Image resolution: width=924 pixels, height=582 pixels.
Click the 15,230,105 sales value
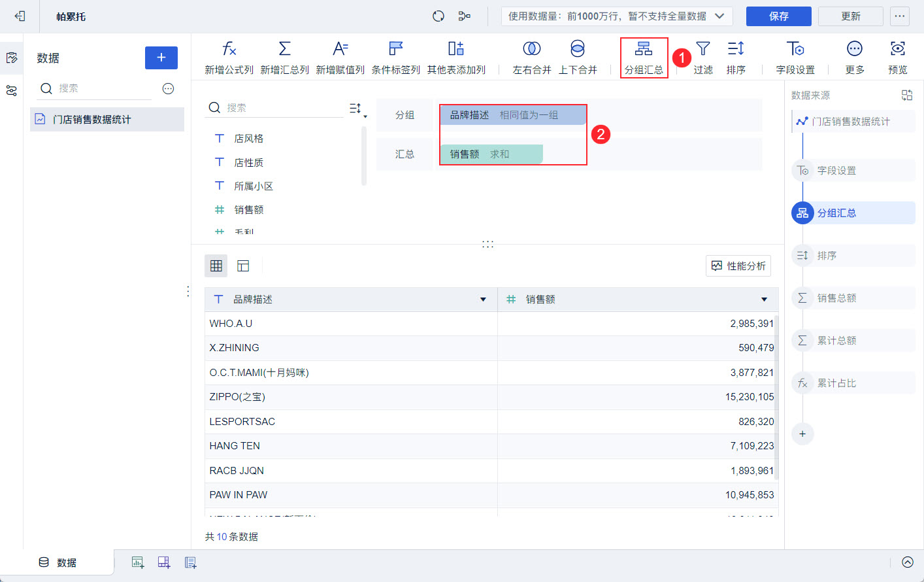[x=750, y=397]
